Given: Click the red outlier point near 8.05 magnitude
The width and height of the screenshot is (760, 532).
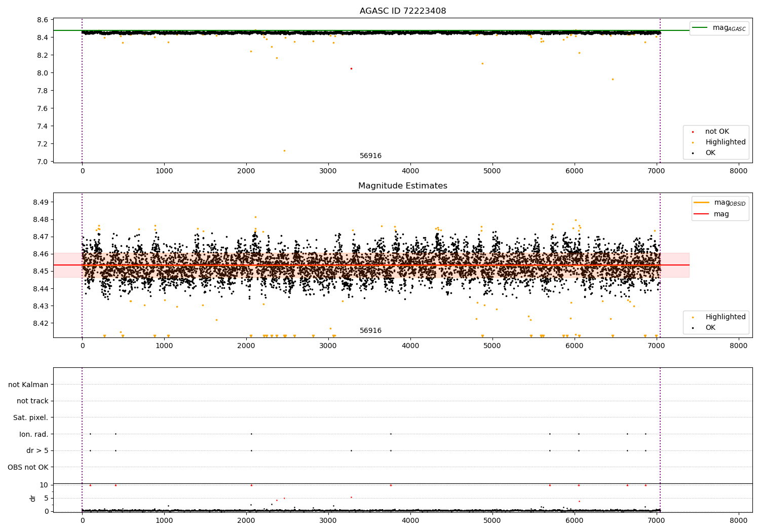Looking at the screenshot, I should point(351,68).
